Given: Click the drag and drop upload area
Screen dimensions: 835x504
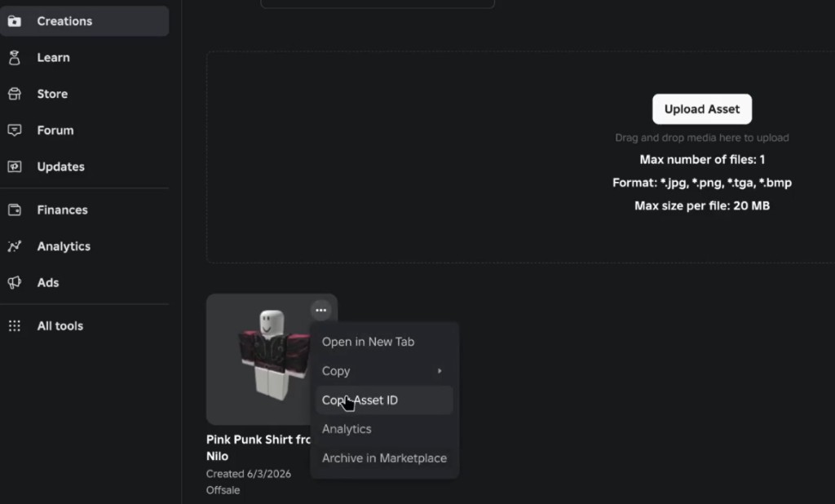Looking at the screenshot, I should pos(520,157).
